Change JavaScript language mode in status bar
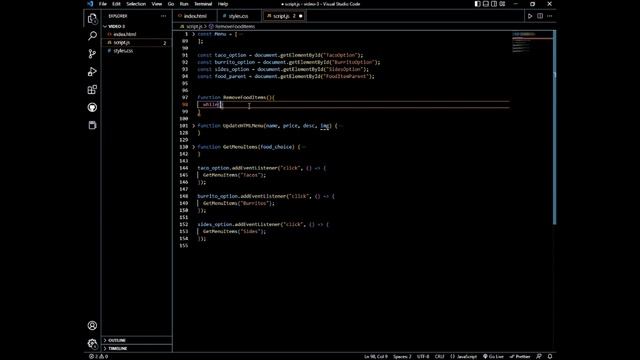This screenshot has height=360, width=640. click(464, 356)
